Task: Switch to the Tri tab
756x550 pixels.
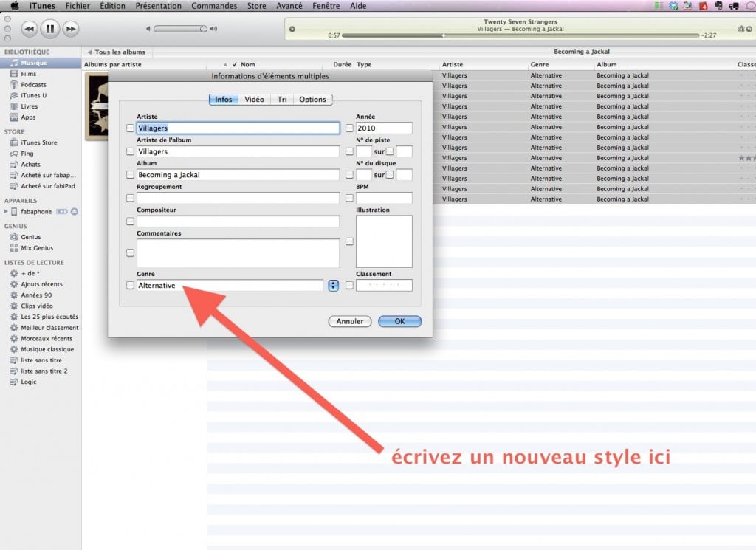Action: point(282,100)
